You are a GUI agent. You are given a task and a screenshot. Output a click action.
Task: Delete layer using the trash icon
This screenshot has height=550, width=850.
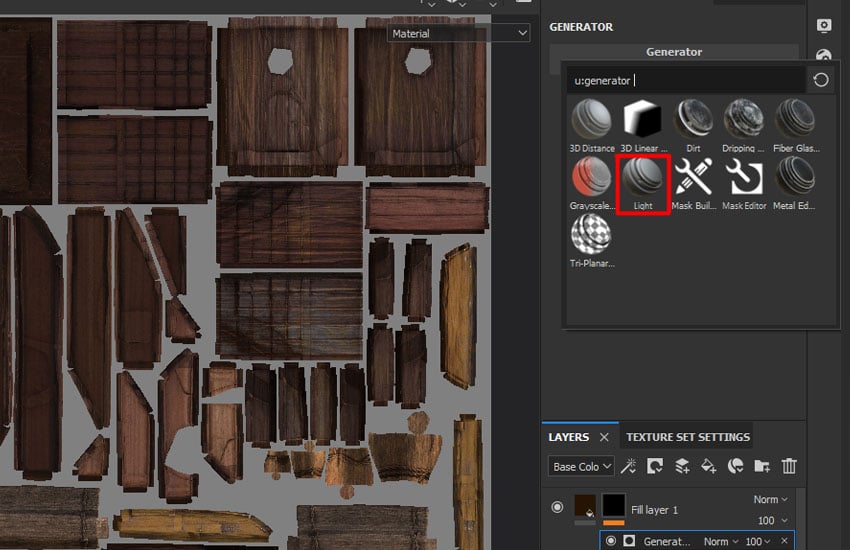[789, 465]
